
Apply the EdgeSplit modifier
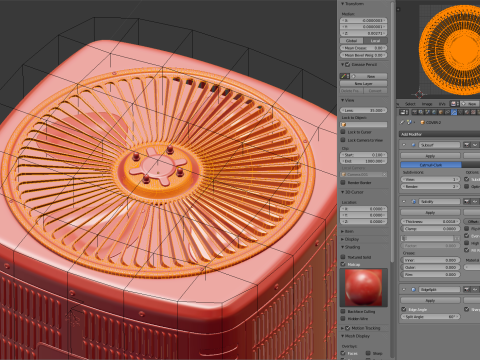point(431,300)
